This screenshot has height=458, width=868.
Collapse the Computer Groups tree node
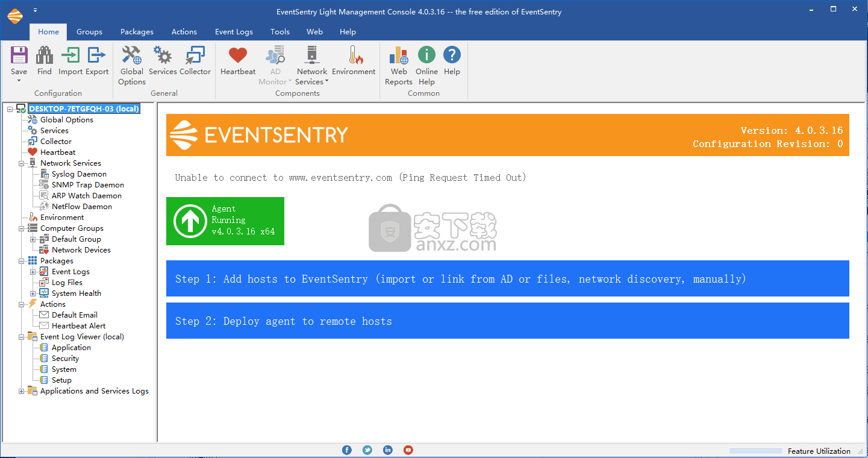coord(22,228)
